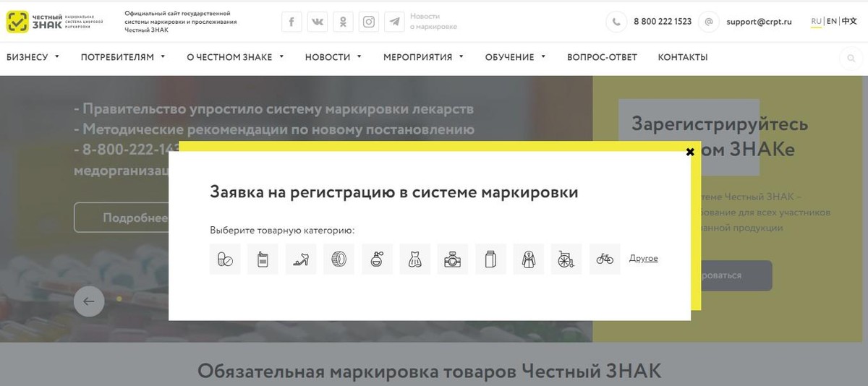Select the medicines (pills) product category
This screenshot has height=386, width=868.
click(x=225, y=259)
